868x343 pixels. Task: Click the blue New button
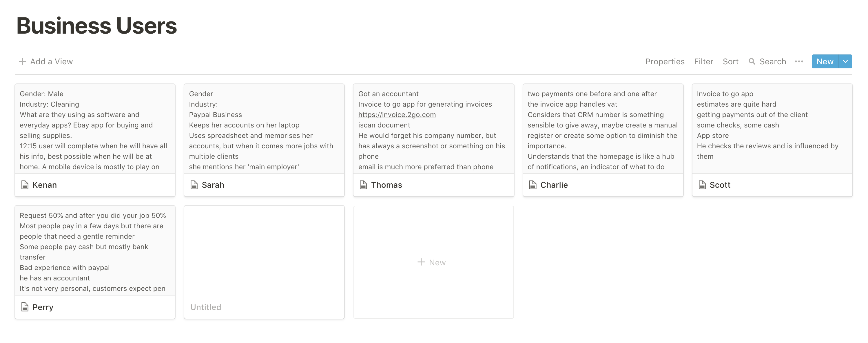tap(825, 61)
